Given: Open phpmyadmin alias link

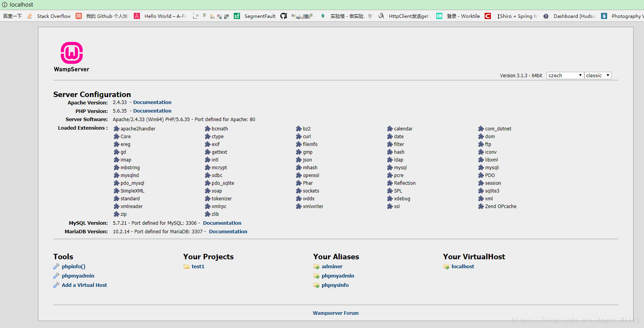Looking at the screenshot, I should [338, 276].
